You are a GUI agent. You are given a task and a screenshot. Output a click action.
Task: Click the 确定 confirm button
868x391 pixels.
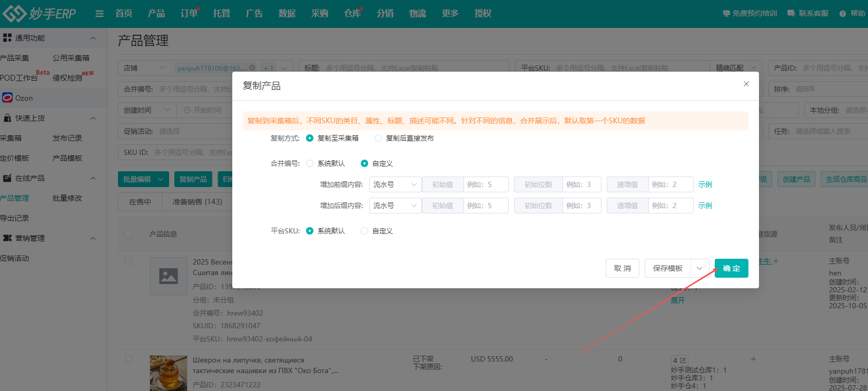click(731, 268)
